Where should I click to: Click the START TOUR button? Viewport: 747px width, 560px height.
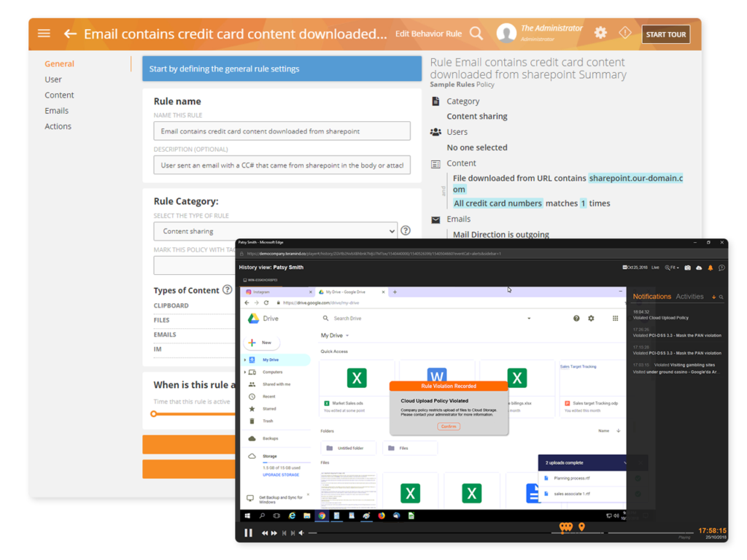pos(666,34)
